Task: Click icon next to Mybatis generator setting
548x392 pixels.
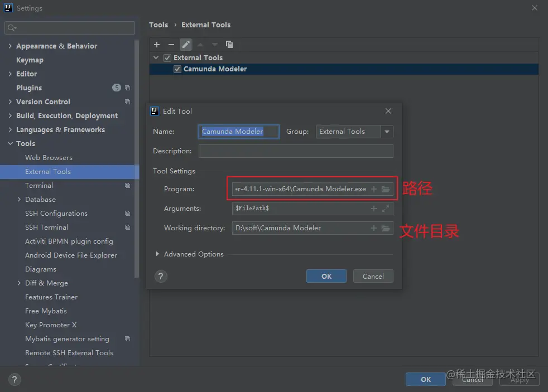Action: click(x=128, y=339)
